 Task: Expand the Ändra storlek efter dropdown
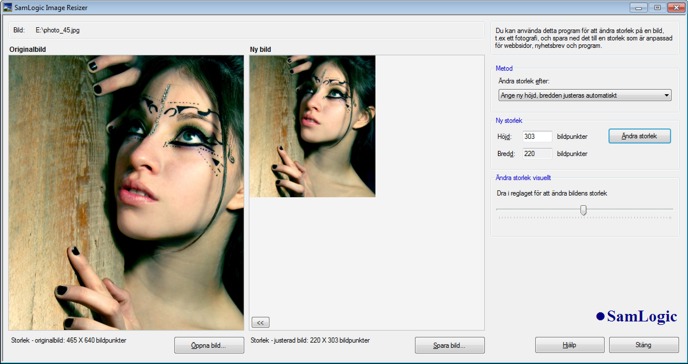point(585,95)
